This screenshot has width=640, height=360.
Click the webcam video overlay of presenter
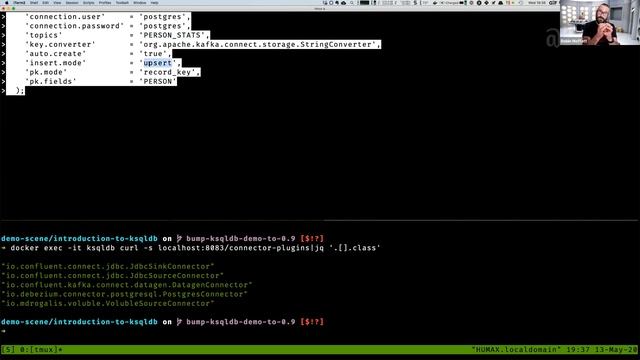coord(600,22)
